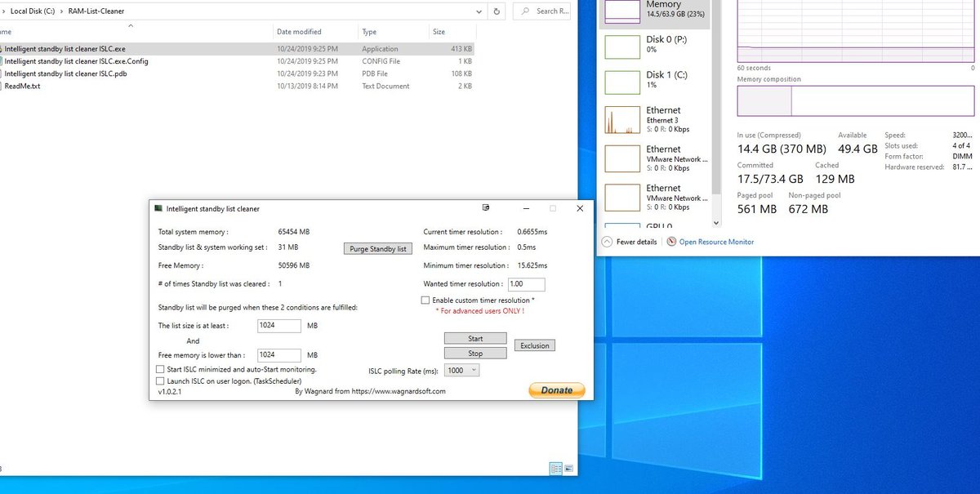Select the ISLC.pdb file row
Screen dimensions: 980x494
(237, 73)
